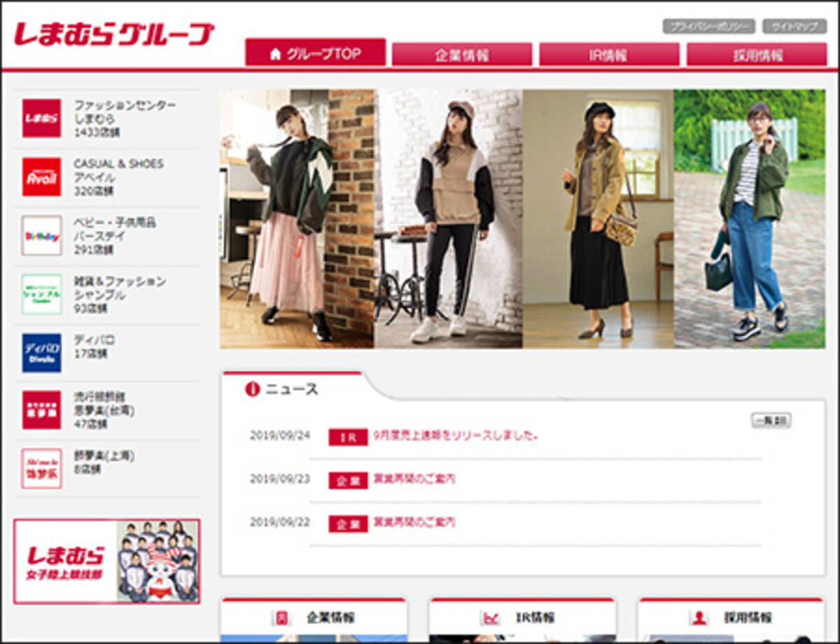Open ファッションセンターしまむら link

click(x=125, y=111)
